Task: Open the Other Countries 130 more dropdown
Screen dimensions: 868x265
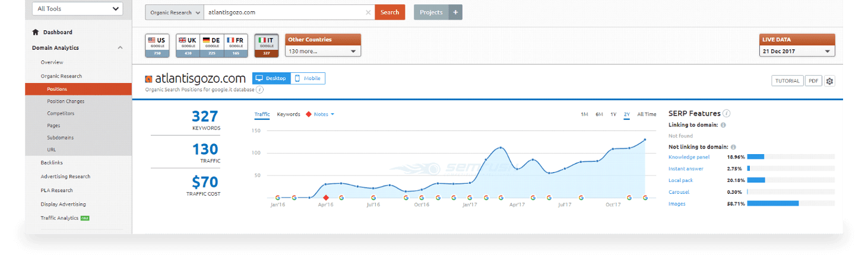Action: click(323, 51)
